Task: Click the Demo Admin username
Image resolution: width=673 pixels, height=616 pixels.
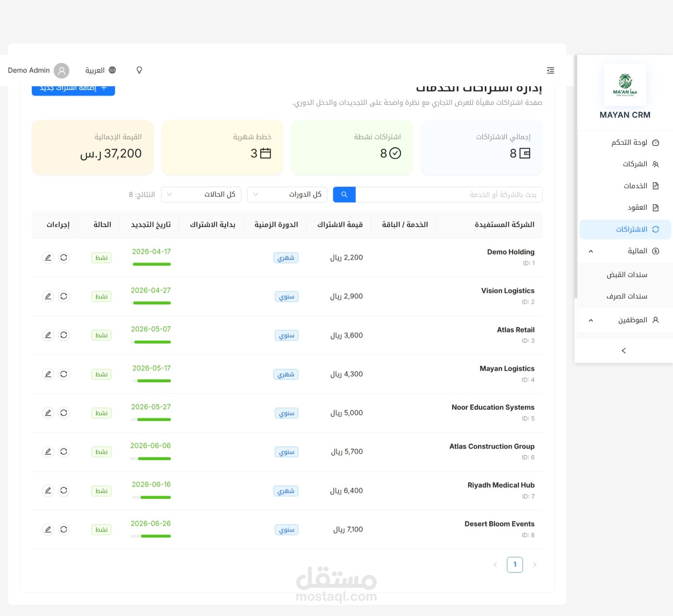Action: click(29, 70)
